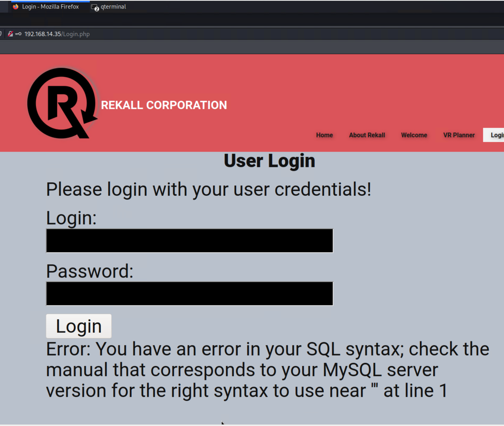Click the URL address bar text

(x=57, y=34)
